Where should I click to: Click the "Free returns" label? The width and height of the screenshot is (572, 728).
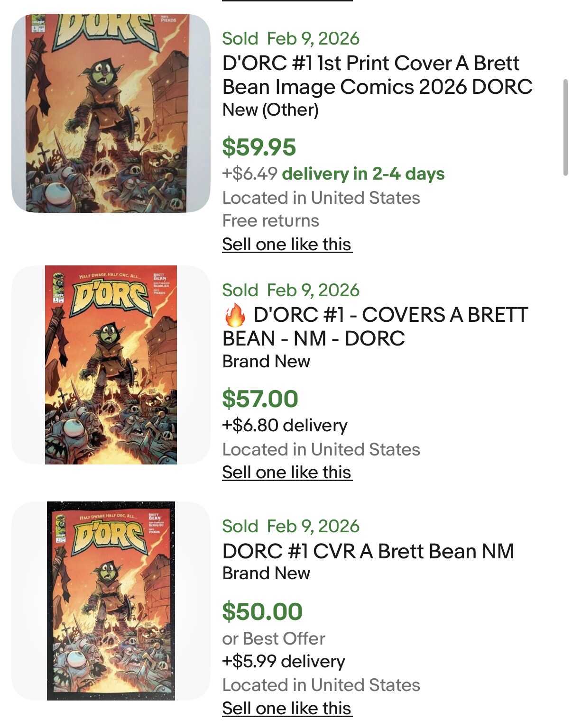(270, 221)
